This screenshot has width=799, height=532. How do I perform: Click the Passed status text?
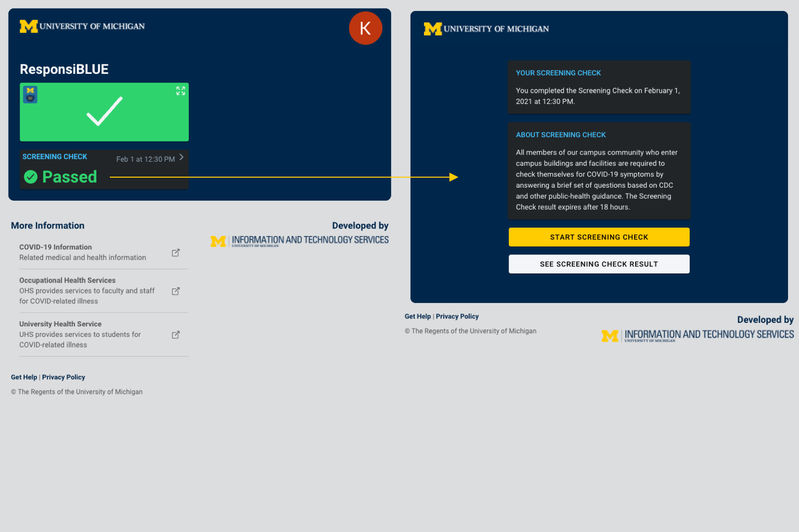pyautogui.click(x=69, y=177)
